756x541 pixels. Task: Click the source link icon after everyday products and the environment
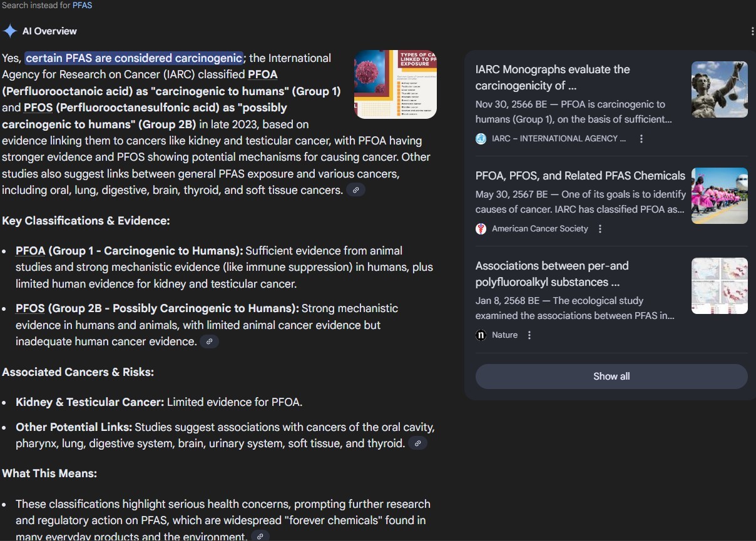[x=260, y=536]
